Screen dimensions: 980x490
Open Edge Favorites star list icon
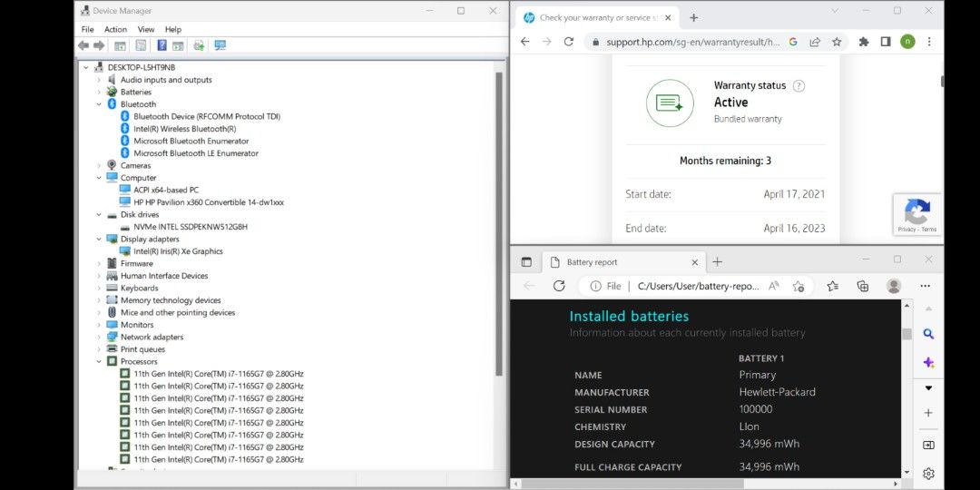[833, 286]
